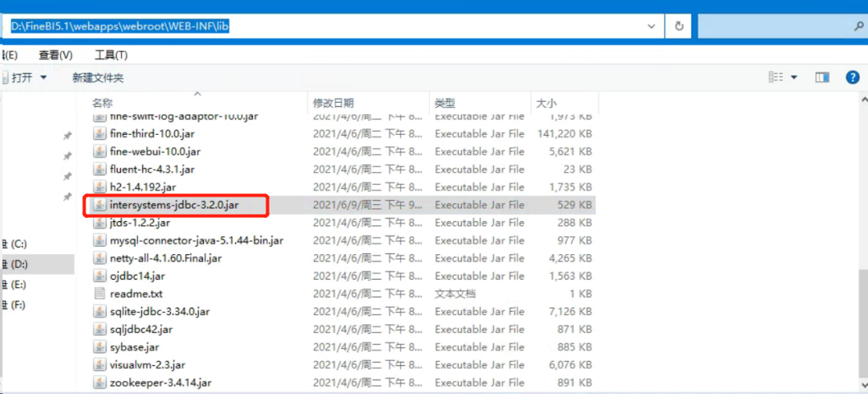Viewport: 868px width, 394px height.
Task: Click the readme.txt text document icon
Action: click(x=99, y=294)
